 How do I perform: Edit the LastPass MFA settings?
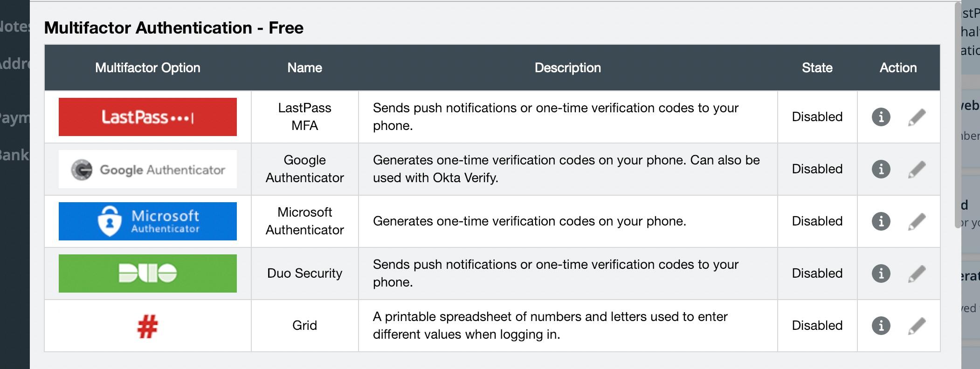coord(917,117)
